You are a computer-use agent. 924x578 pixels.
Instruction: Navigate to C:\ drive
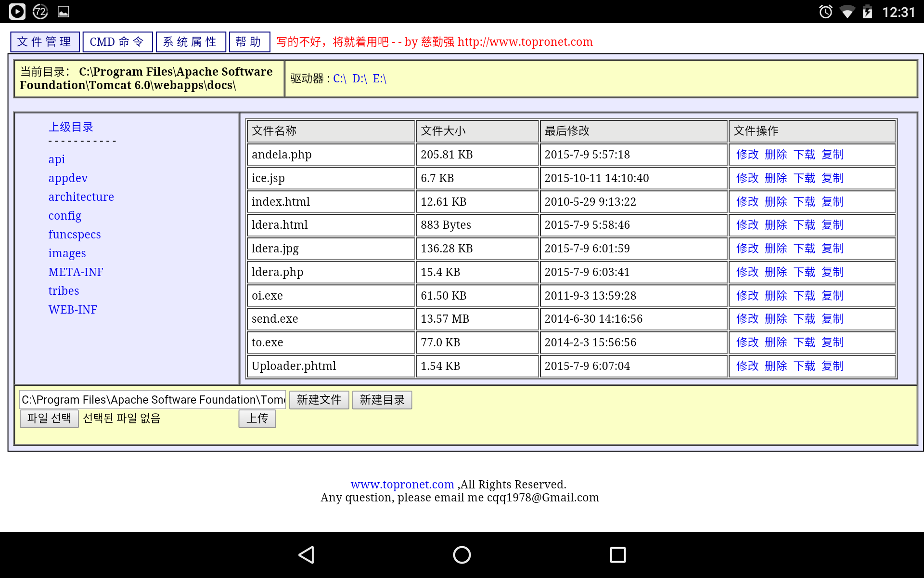[x=339, y=79]
